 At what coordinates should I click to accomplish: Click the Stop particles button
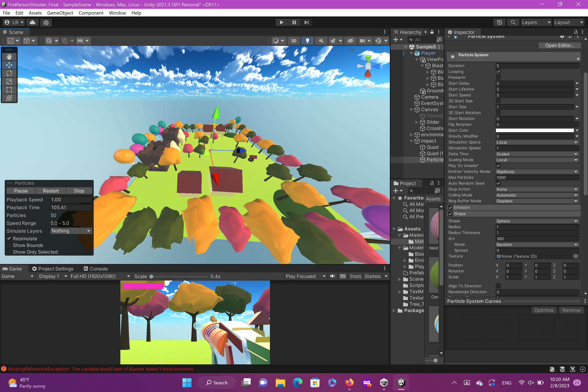coord(79,191)
